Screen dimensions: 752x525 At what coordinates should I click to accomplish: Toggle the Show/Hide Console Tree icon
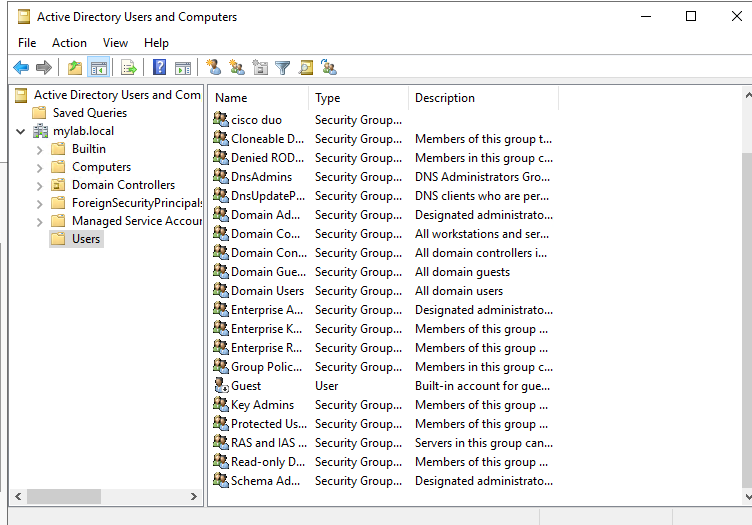coord(99,68)
